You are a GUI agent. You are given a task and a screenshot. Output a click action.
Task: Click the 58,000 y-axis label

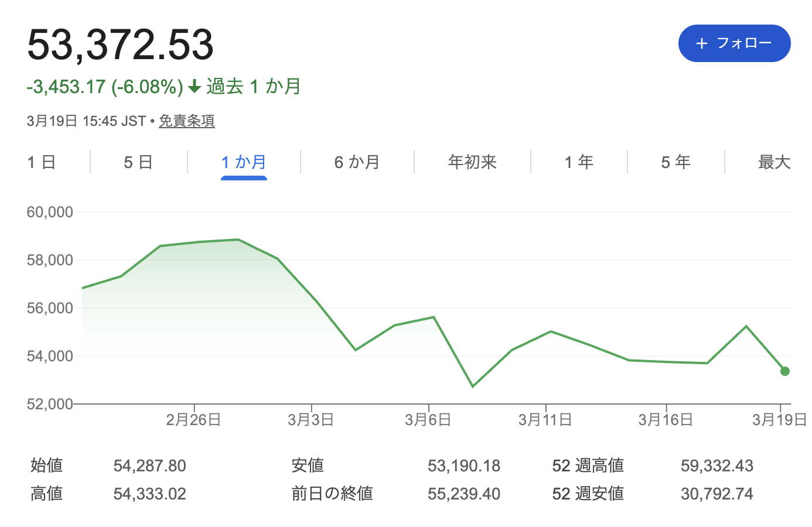coord(50,260)
